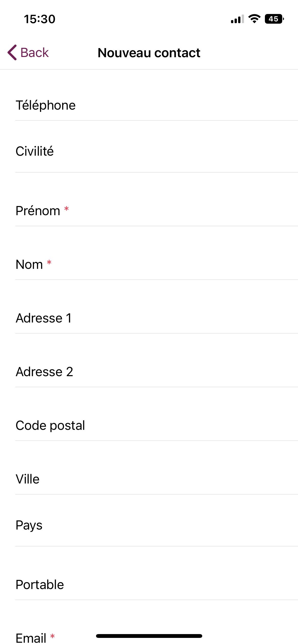This screenshot has height=644, width=298.
Task: Click the battery level indicator
Action: pos(274,19)
